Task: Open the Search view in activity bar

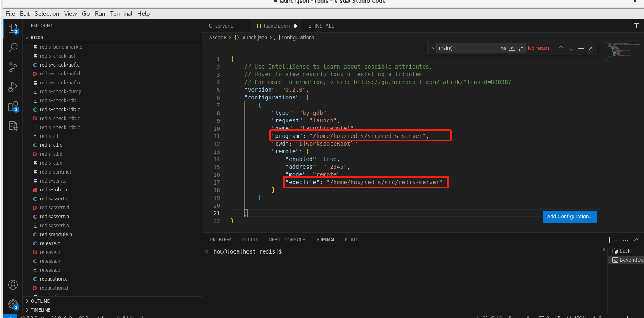Action: pyautogui.click(x=13, y=48)
